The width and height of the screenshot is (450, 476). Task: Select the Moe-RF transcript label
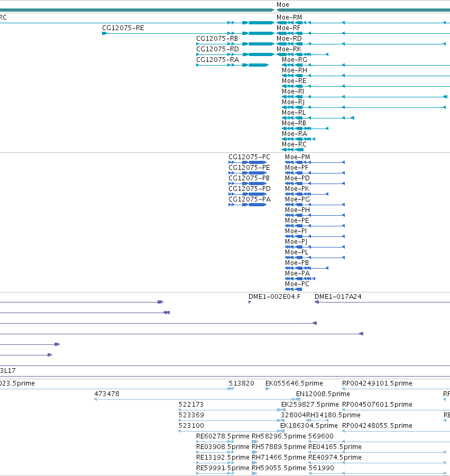[x=288, y=28]
